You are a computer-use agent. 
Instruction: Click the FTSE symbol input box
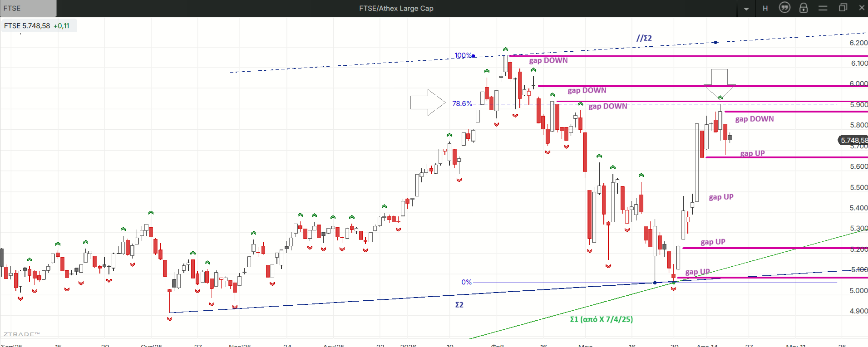(x=28, y=8)
